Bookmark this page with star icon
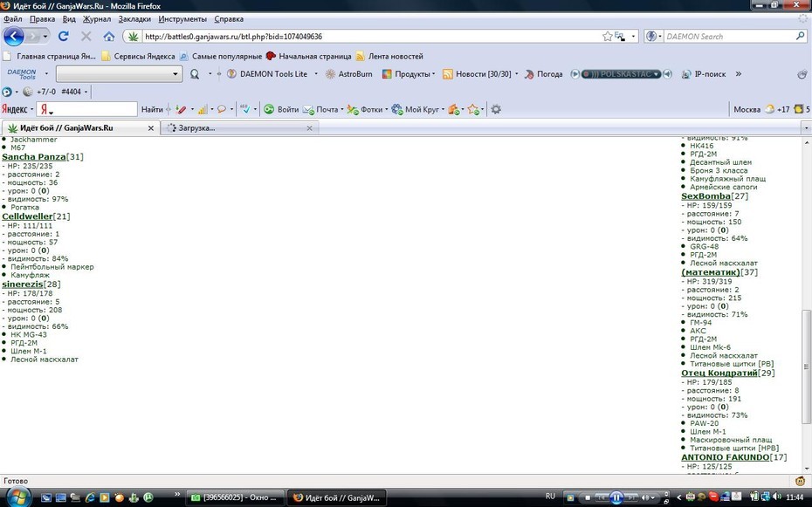Image resolution: width=812 pixels, height=507 pixels. click(x=608, y=37)
